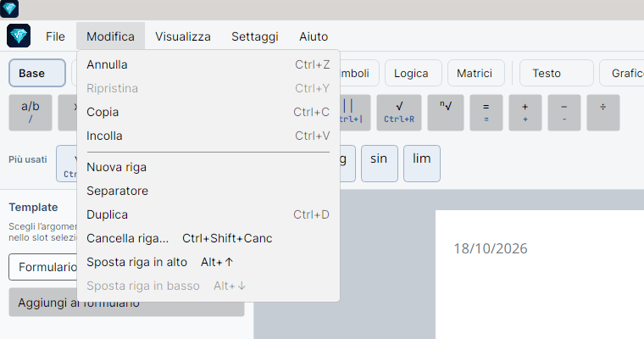The width and height of the screenshot is (644, 339).
Task: Close the Modifica menu
Action: tap(110, 36)
